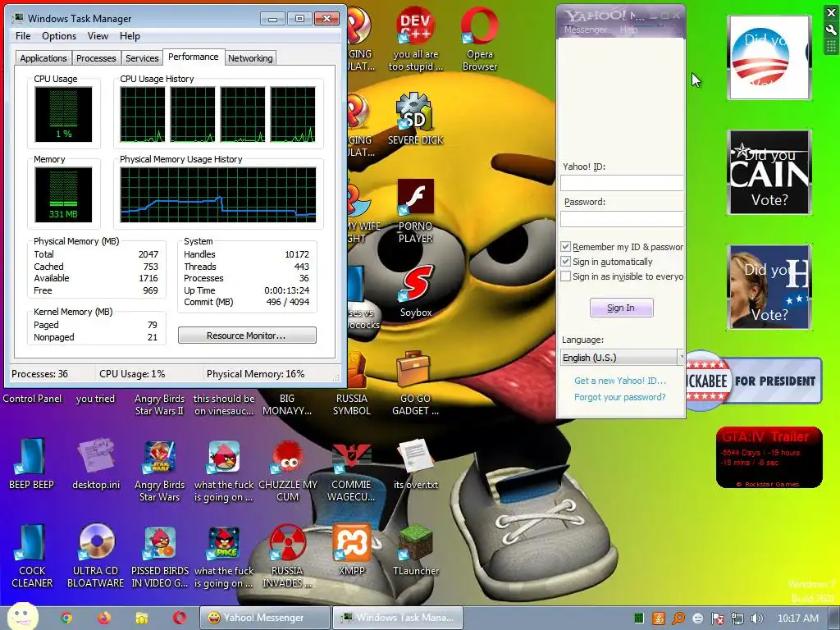Click the Windows Task Manager taskbar button
The width and height of the screenshot is (840, 630).
pyautogui.click(x=398, y=618)
